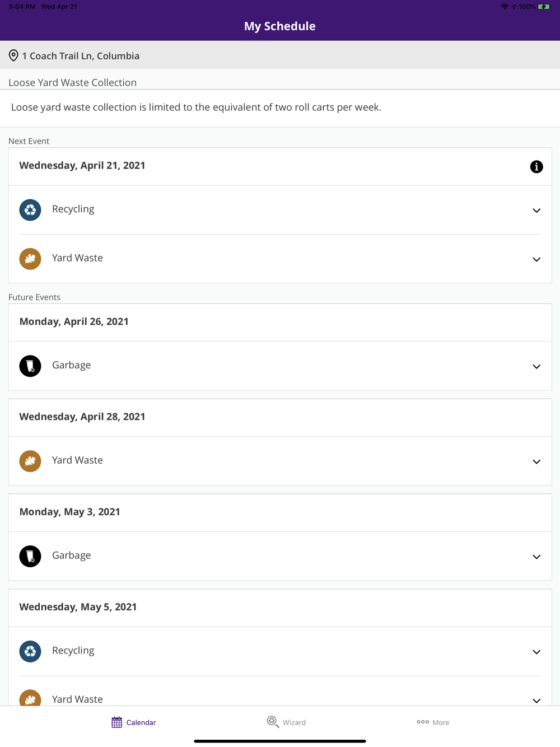Select the Wednesday, April 28, 2021 header
The image size is (560, 747).
click(x=82, y=417)
